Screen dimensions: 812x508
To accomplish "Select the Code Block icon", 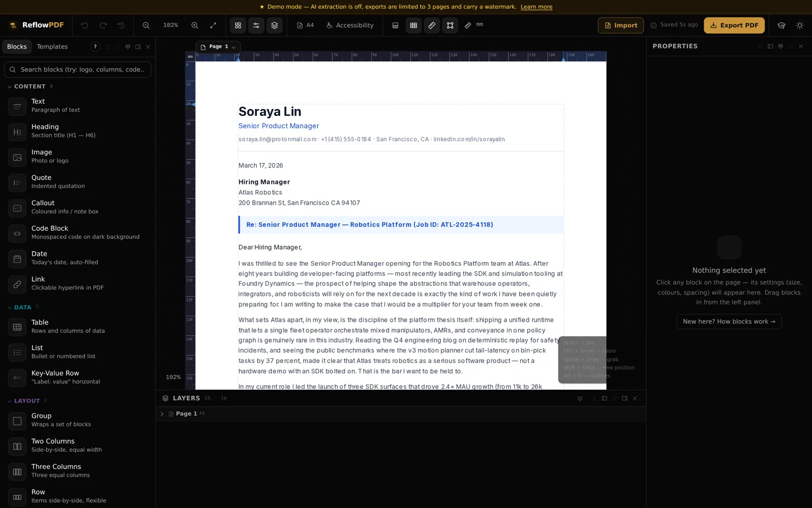I will [17, 234].
